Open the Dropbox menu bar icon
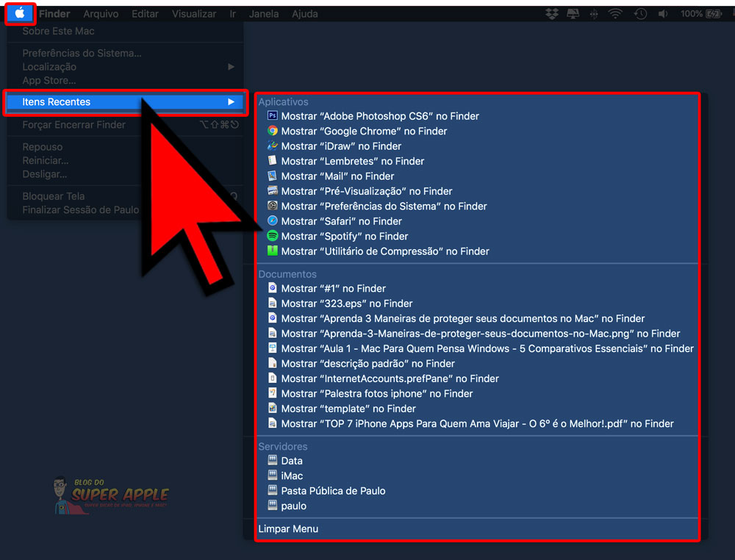 [553, 14]
